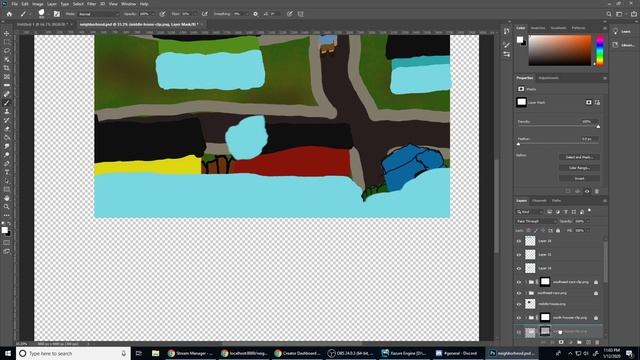
Task: Create new group folder icon in Layers
Action: (579, 342)
